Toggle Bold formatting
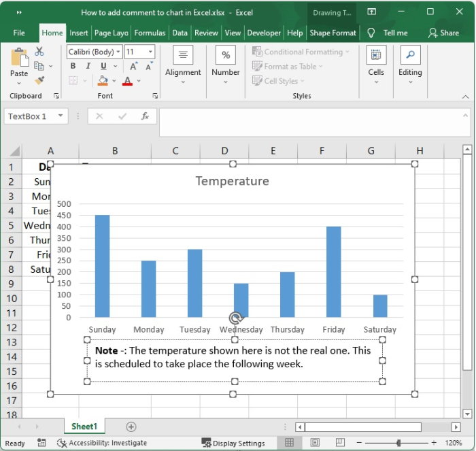This screenshot has width=476, height=451. [73, 66]
